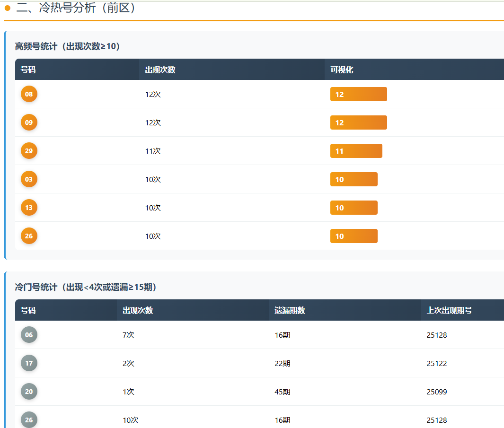
Task: Click the issue number 25099
Action: point(436,392)
